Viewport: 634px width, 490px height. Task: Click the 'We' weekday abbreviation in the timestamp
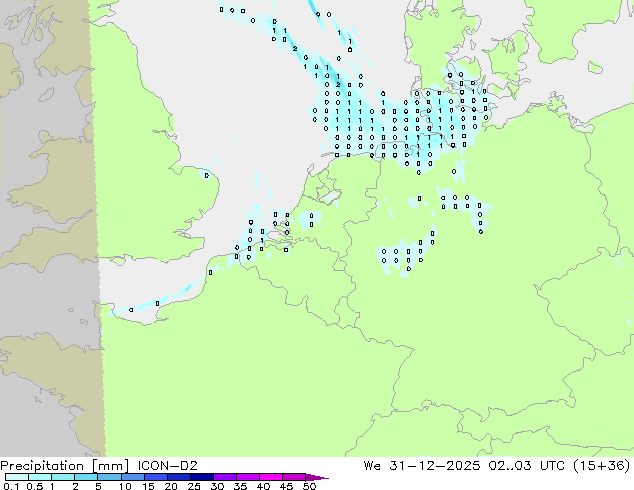tap(372, 466)
